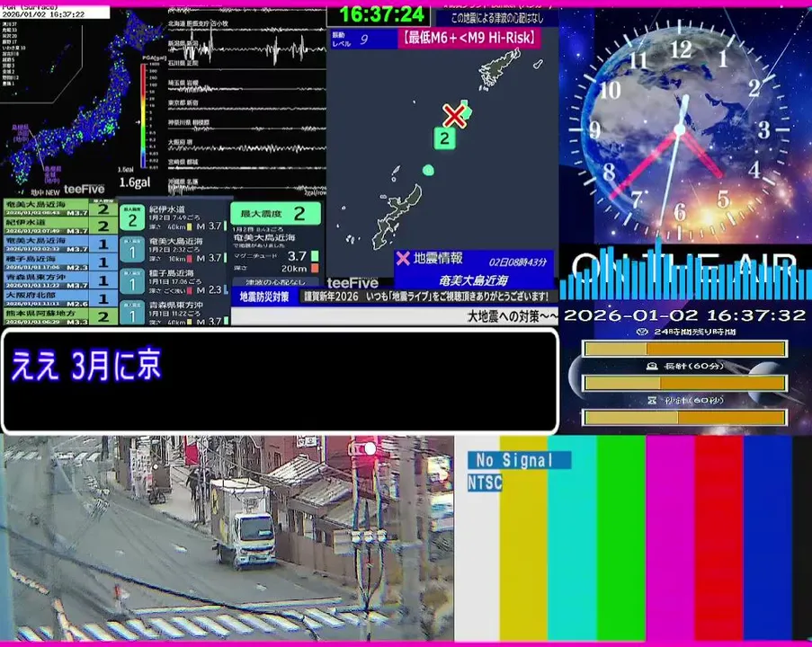
Task: Click the 津波の心配なし button
Action: pyautogui.click(x=275, y=282)
